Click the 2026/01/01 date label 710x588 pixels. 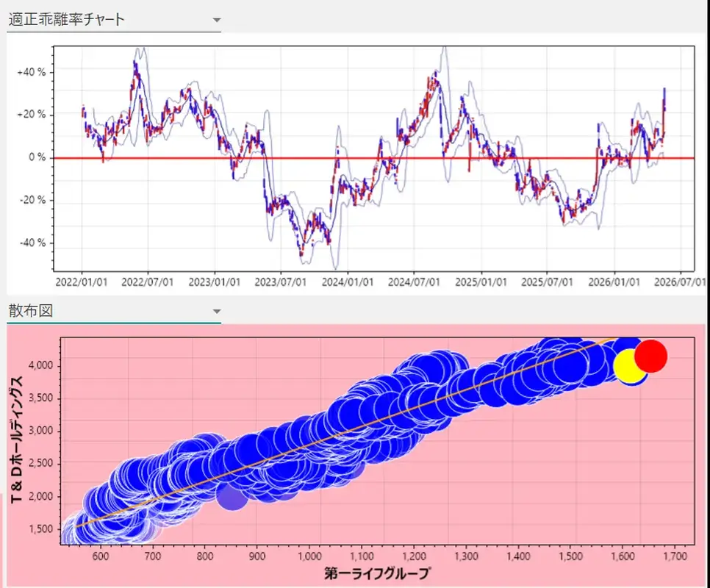[x=614, y=282]
